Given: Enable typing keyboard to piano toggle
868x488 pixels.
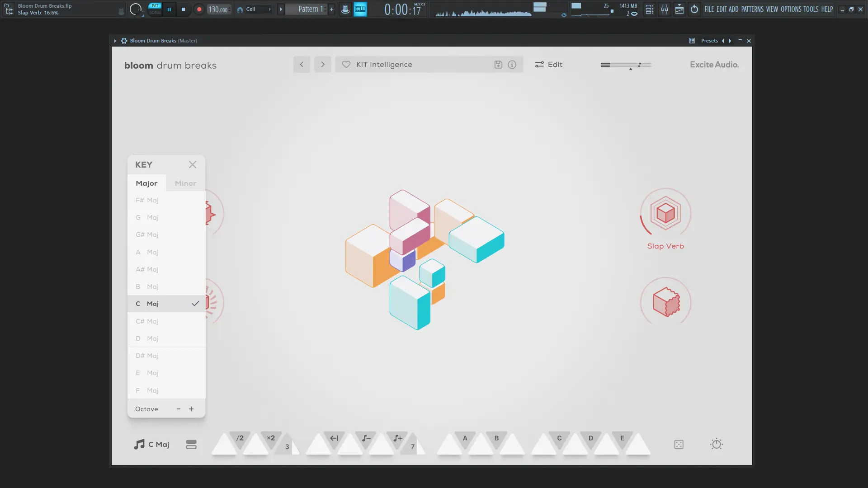Looking at the screenshot, I should point(360,9).
